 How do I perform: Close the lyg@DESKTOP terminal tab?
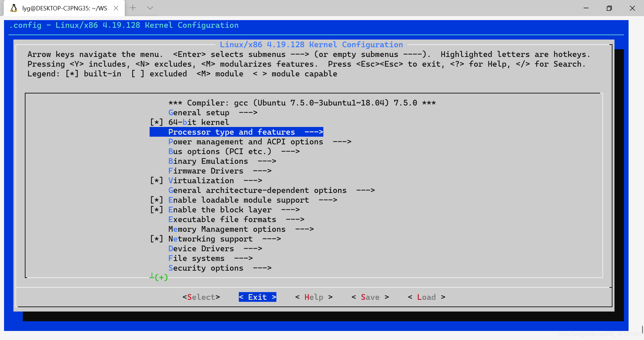click(x=116, y=8)
